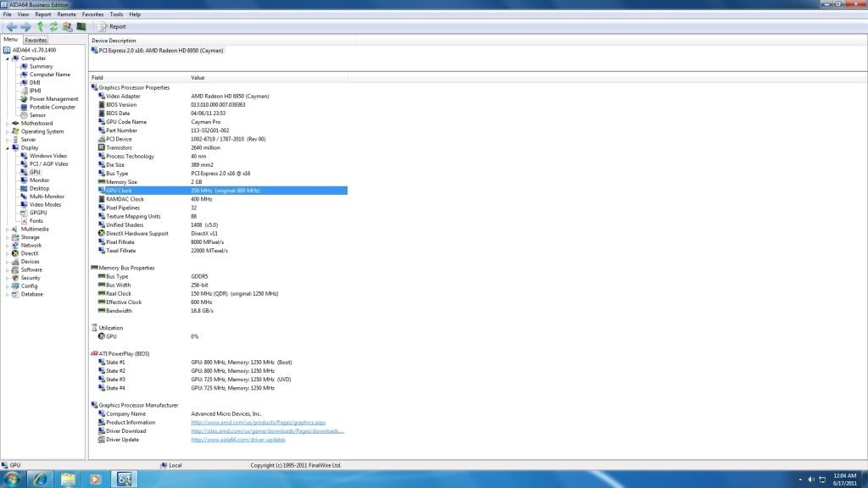Select Computer Name in the tree

[x=50, y=75]
